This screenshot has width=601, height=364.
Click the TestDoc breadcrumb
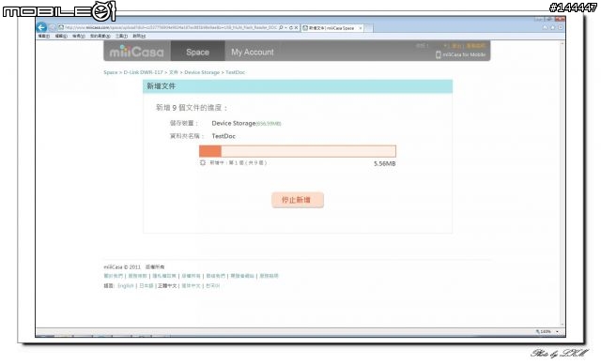point(236,72)
